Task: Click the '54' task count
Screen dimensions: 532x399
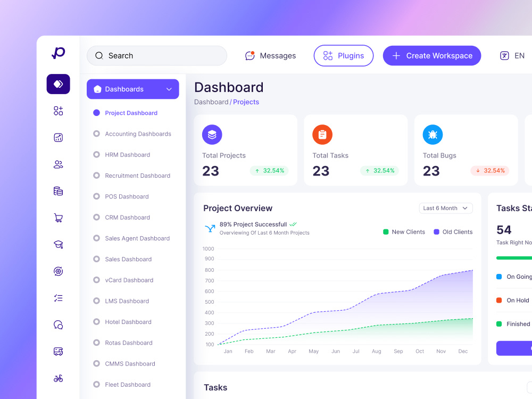Action: [x=504, y=230]
